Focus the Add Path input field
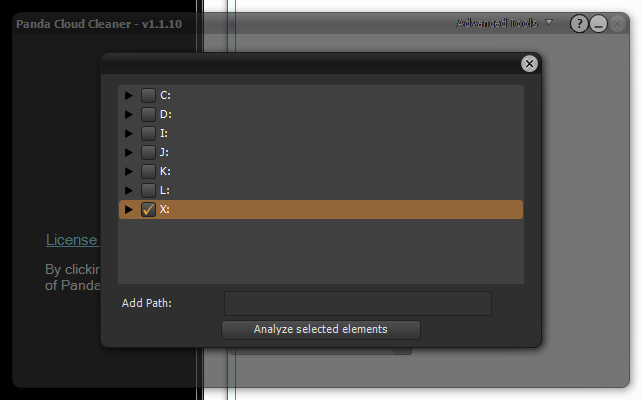642x400 pixels. click(357, 303)
